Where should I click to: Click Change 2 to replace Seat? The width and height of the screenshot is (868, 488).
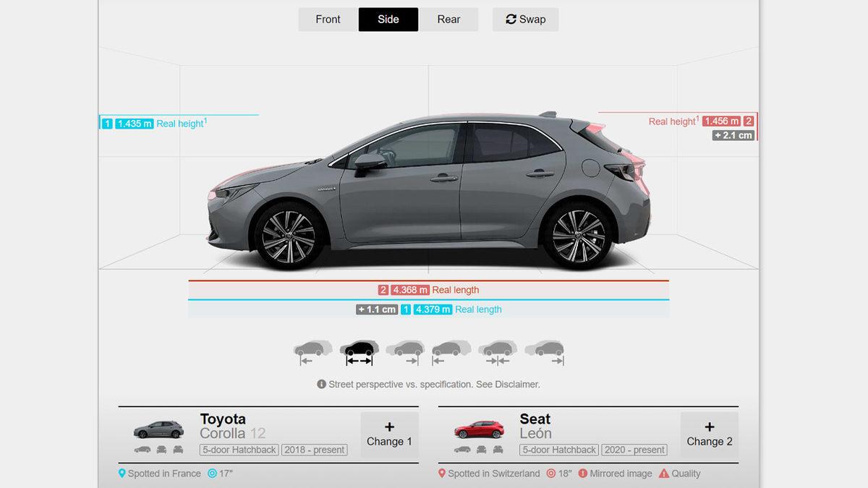(709, 435)
